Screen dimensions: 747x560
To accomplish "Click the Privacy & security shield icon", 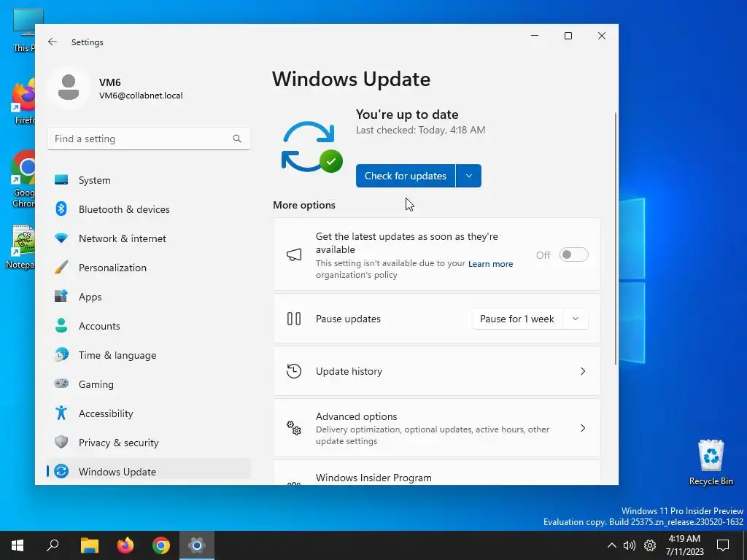I will (x=61, y=442).
